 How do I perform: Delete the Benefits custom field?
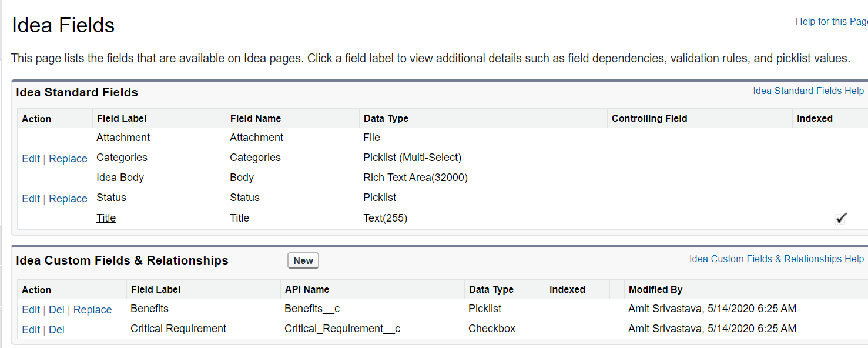tap(56, 310)
